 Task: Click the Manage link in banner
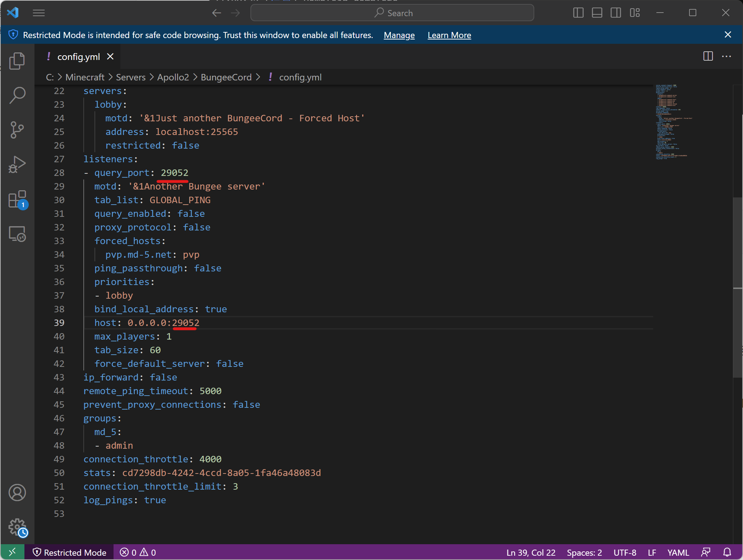pos(399,35)
